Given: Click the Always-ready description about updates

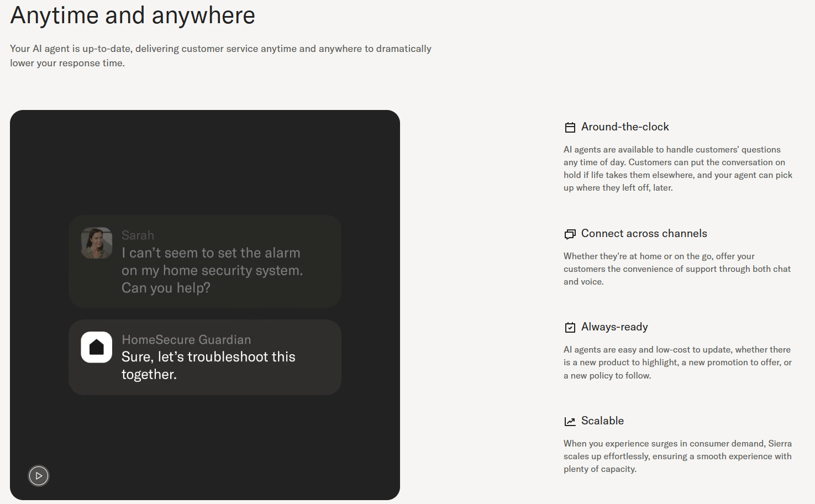Looking at the screenshot, I should pyautogui.click(x=677, y=363).
